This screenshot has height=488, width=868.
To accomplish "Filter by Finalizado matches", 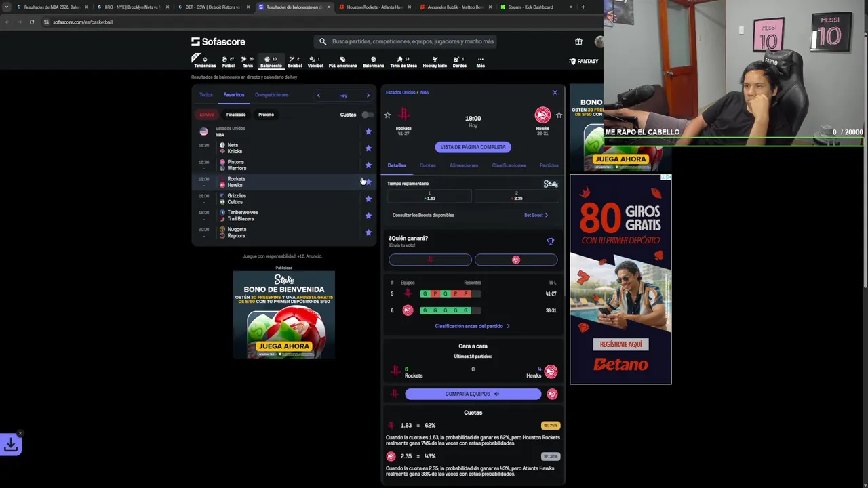I will (236, 115).
